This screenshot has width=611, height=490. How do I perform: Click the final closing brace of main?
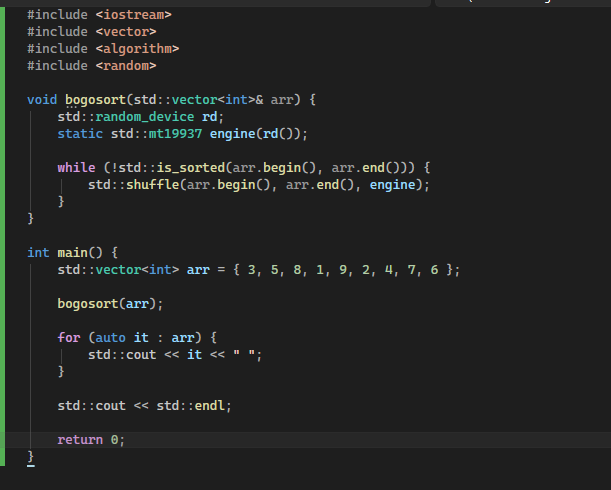31,457
